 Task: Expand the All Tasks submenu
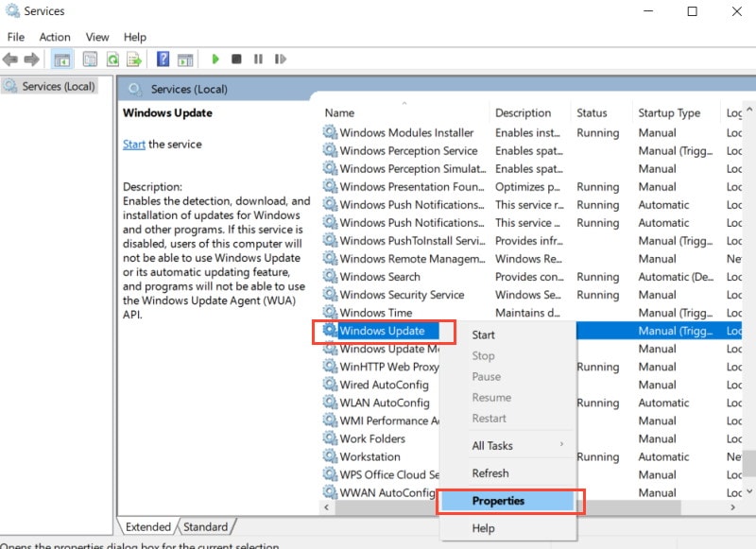tap(508, 446)
